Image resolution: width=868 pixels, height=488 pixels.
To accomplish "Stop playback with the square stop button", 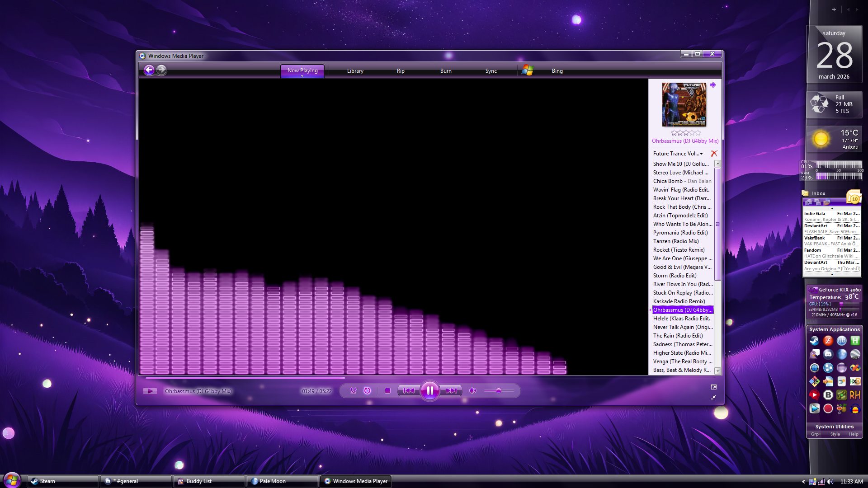I will 387,391.
